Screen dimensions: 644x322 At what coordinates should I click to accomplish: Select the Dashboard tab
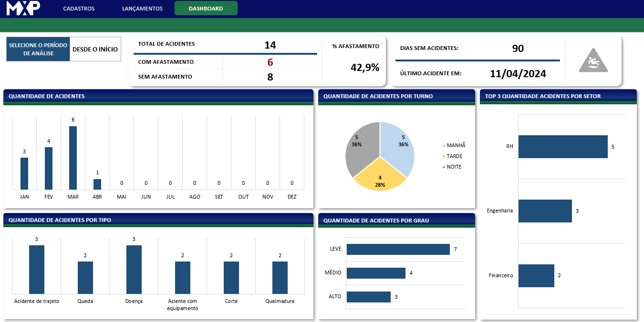tap(206, 9)
